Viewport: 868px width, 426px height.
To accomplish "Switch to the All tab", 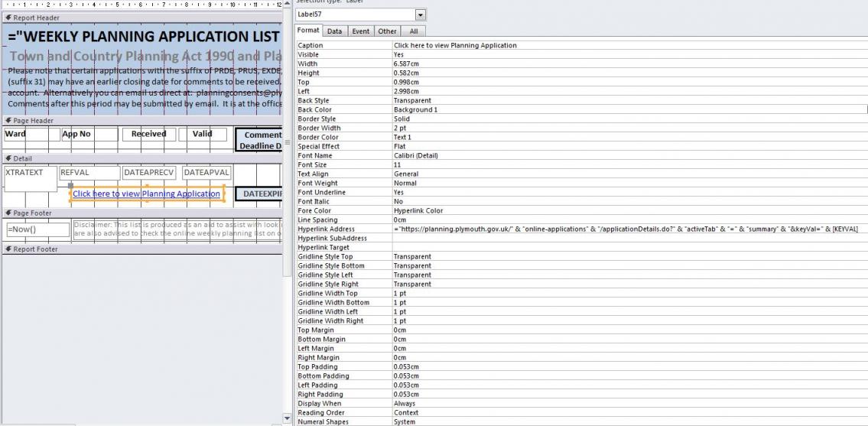I will 414,31.
